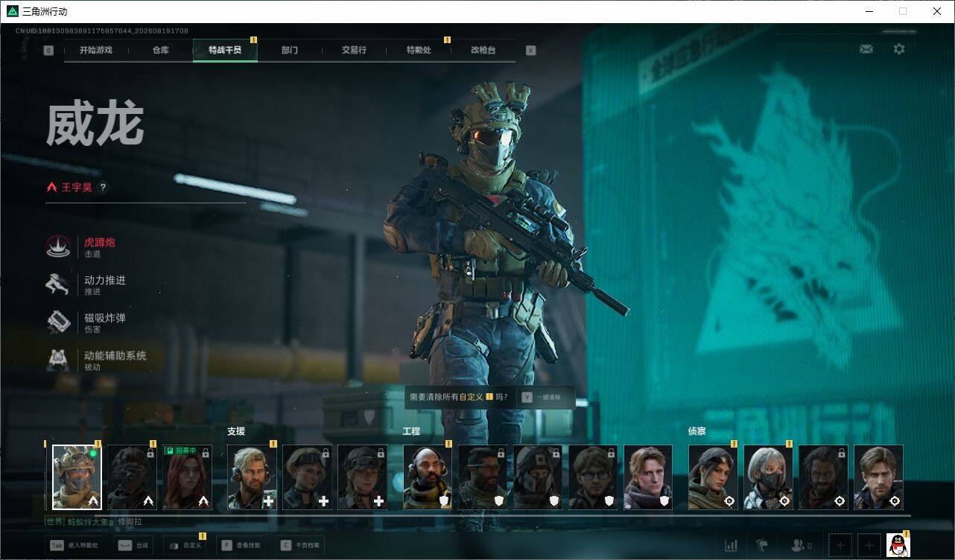Click the world chat message 修脚拉
955x560 pixels.
click(130, 522)
